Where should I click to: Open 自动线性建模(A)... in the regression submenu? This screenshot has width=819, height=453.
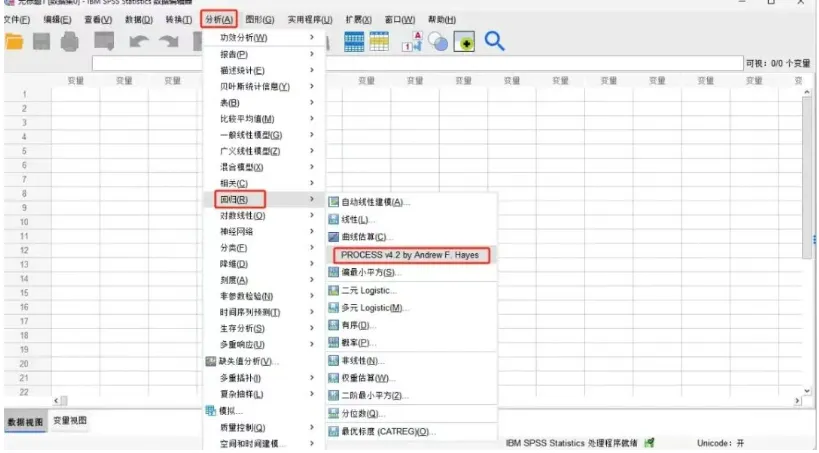click(369, 202)
